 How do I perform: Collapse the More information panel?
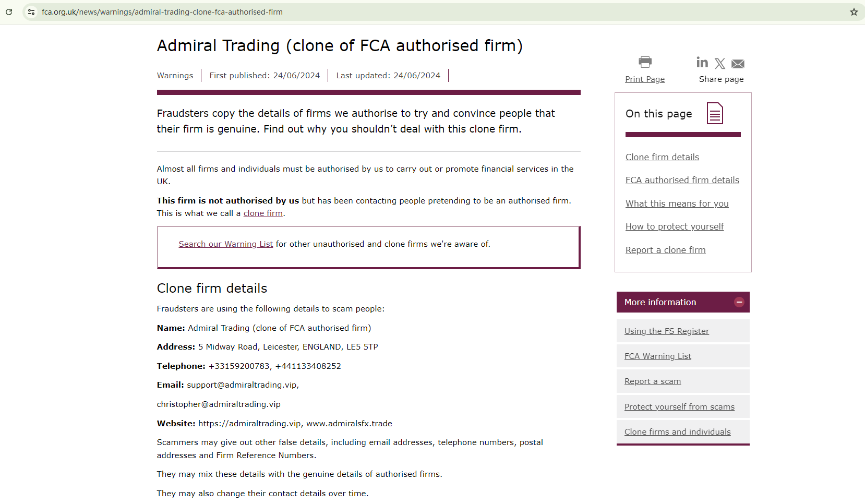(739, 302)
